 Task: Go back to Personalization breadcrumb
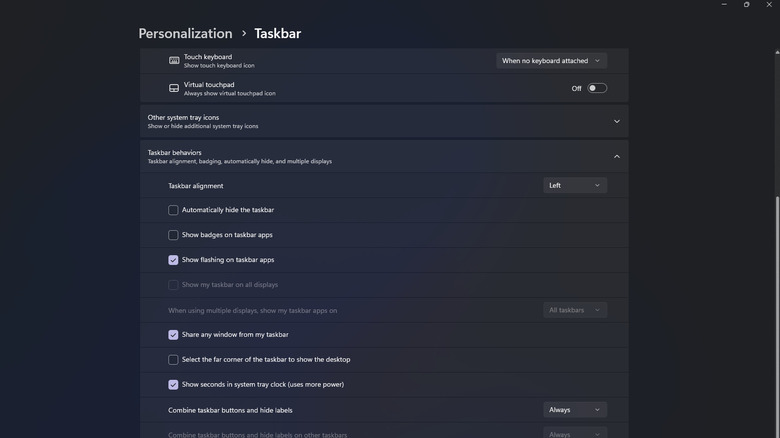tap(185, 34)
